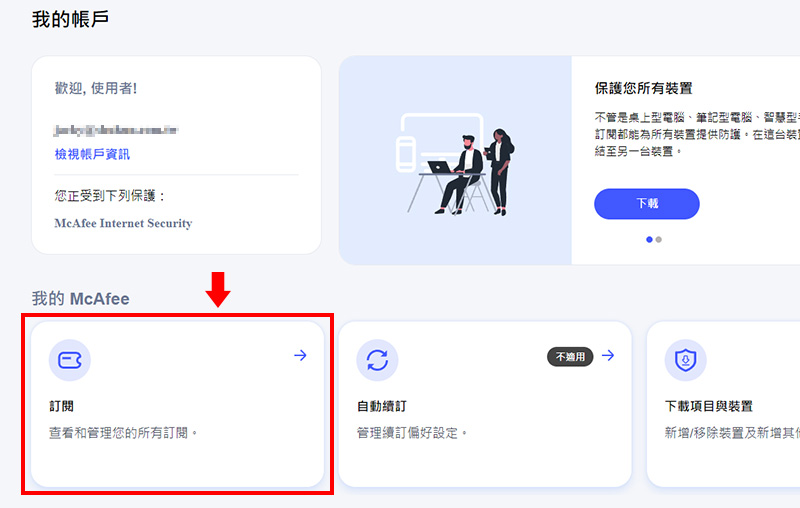This screenshot has height=508, width=800.
Task: Click the 保護您所有裝置 heading
Action: tap(643, 88)
